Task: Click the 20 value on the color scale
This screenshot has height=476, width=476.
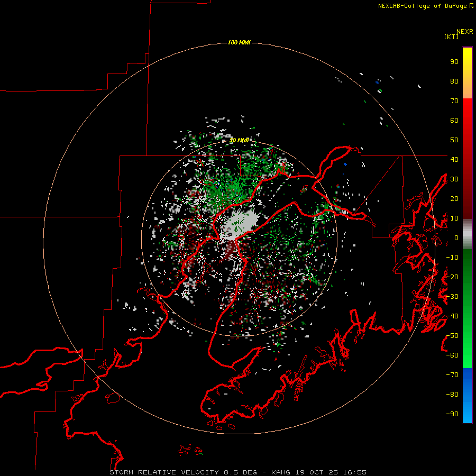Action: point(454,198)
